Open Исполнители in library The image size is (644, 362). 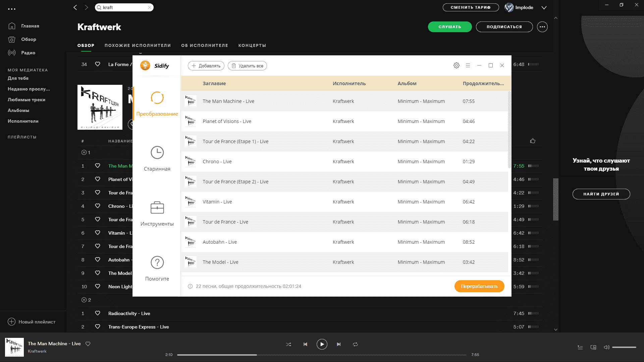pos(23,121)
